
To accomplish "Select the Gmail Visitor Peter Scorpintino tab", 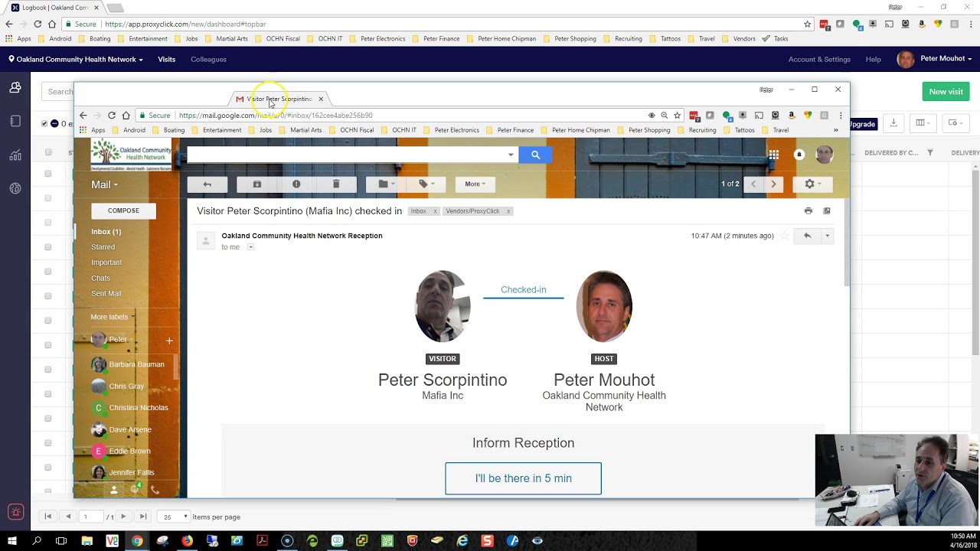I will tap(279, 99).
